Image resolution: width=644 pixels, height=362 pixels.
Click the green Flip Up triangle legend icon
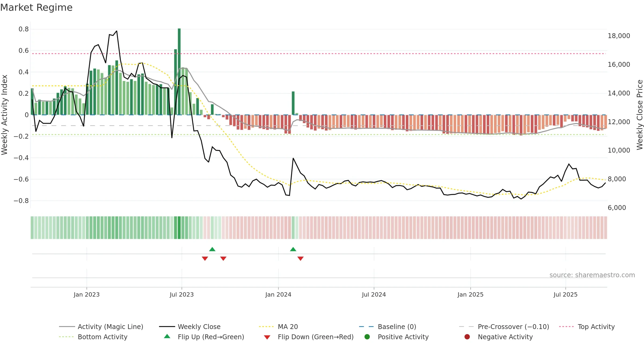click(167, 336)
